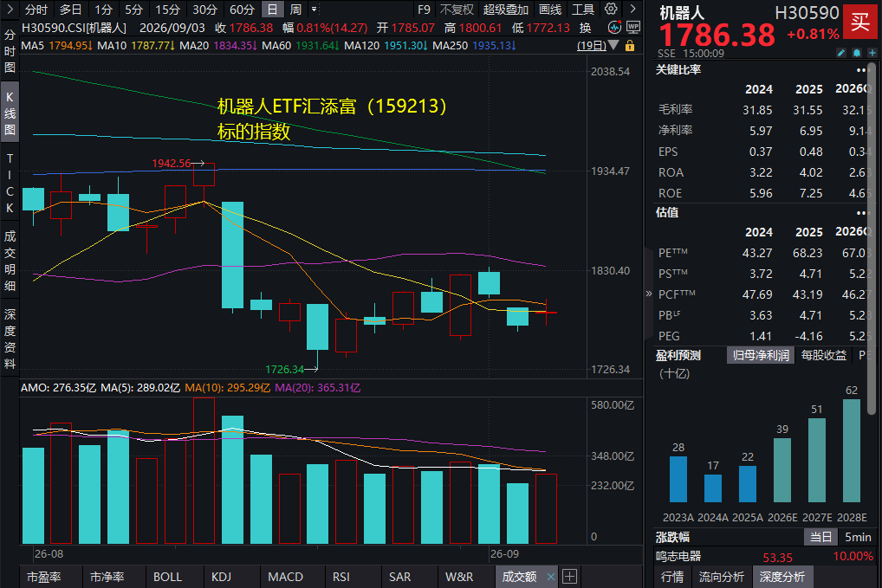Screen dimensions: 882x588
Task: Add a new indicator with the plus box
Action: click(569, 576)
